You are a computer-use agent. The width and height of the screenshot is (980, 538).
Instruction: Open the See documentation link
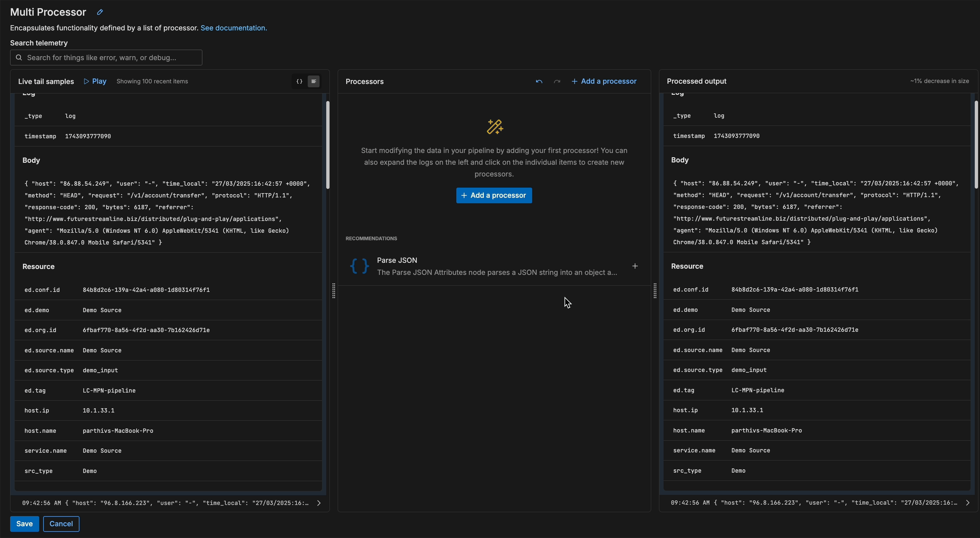click(234, 28)
